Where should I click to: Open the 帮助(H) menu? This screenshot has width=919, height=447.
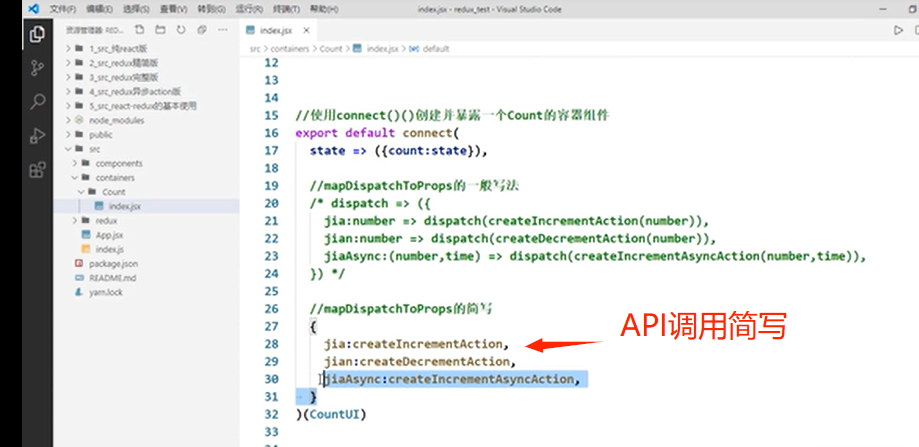point(324,9)
